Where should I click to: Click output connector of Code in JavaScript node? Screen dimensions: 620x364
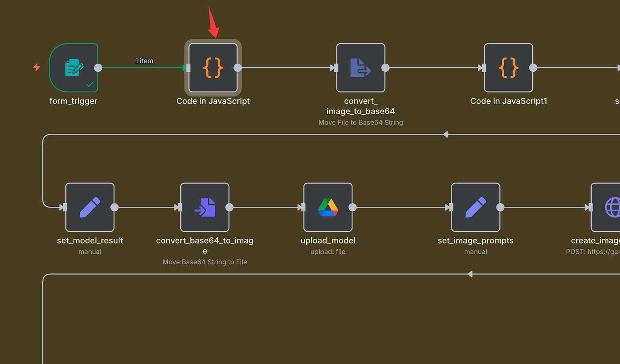pos(238,68)
